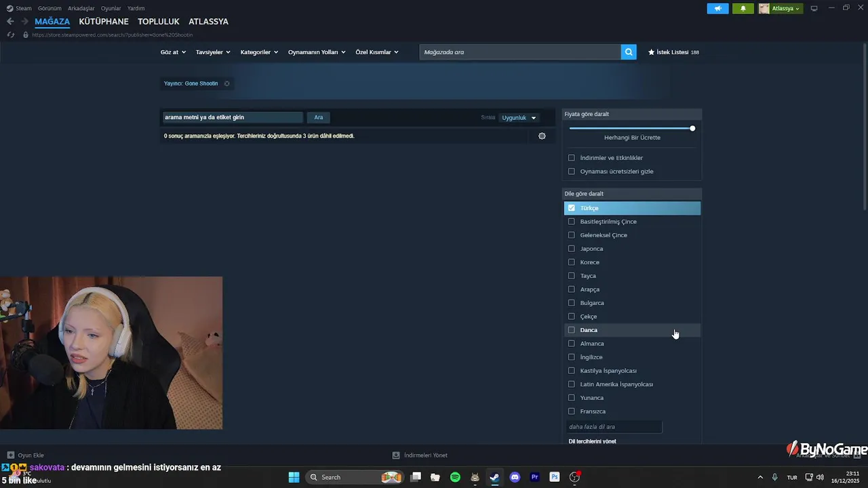Click the Mağazada ara search field
The image size is (868, 488).
(x=520, y=52)
